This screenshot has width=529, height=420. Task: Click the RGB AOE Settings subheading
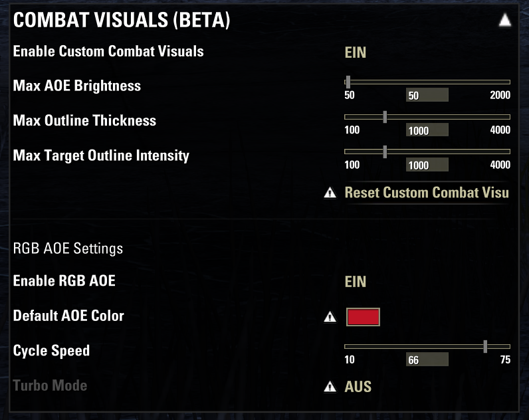click(x=68, y=249)
